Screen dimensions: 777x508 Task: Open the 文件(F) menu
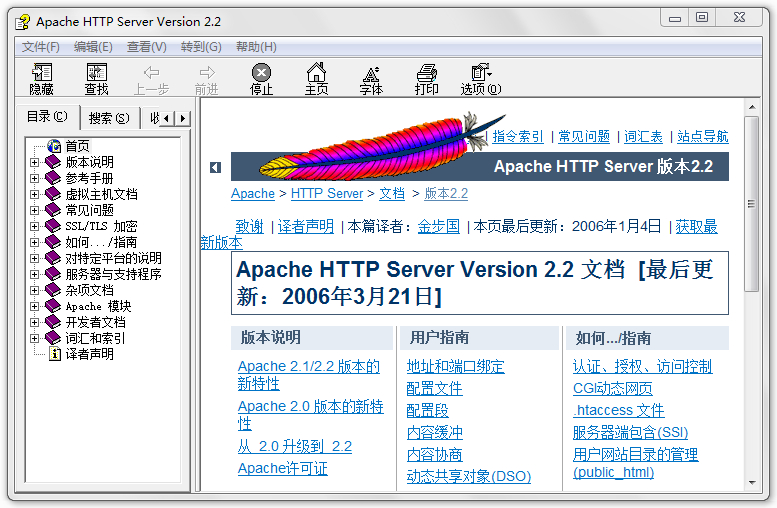(x=41, y=47)
